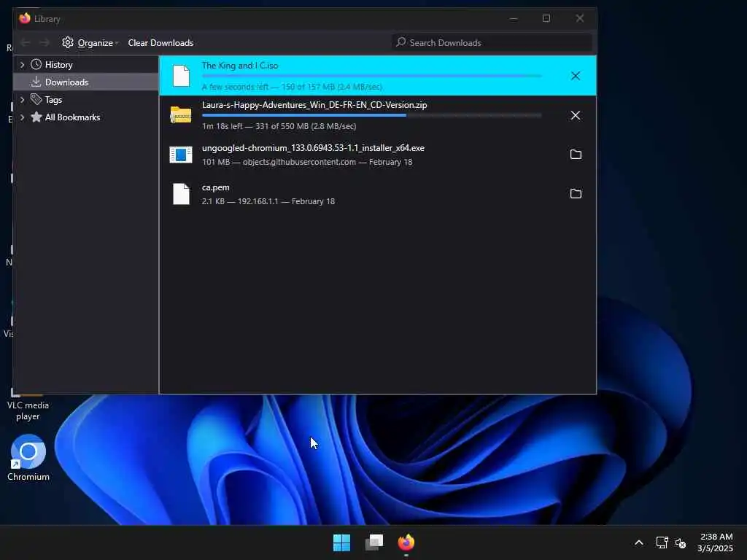Open containing folder for ca.pem

click(x=576, y=193)
